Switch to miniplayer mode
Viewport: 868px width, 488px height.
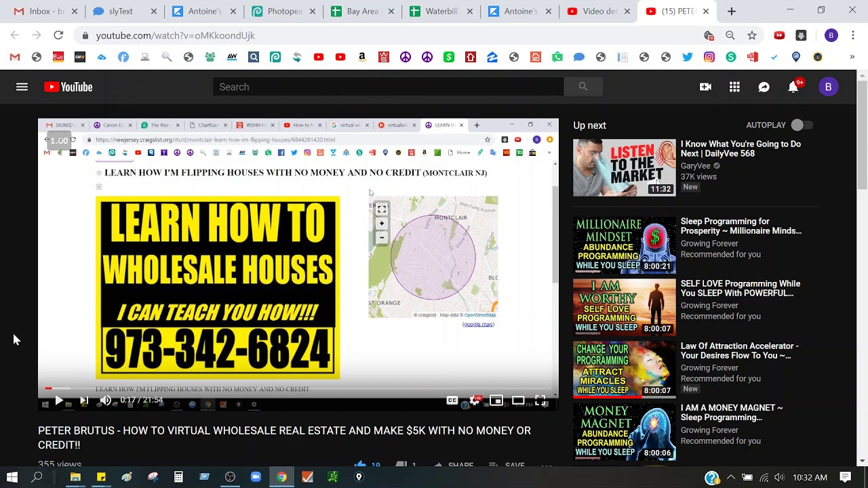pyautogui.click(x=496, y=401)
